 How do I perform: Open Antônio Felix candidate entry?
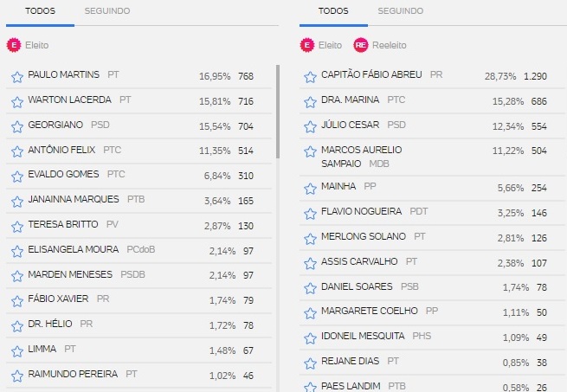(x=139, y=151)
